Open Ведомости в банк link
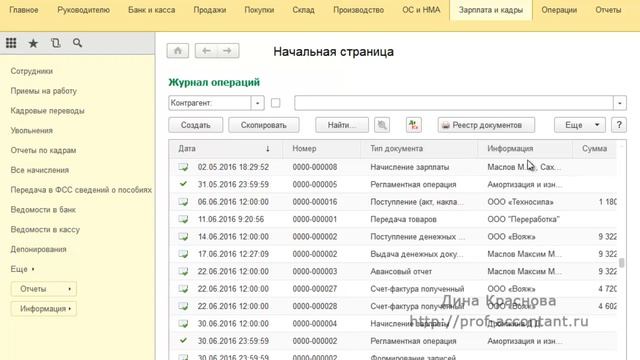 43,210
